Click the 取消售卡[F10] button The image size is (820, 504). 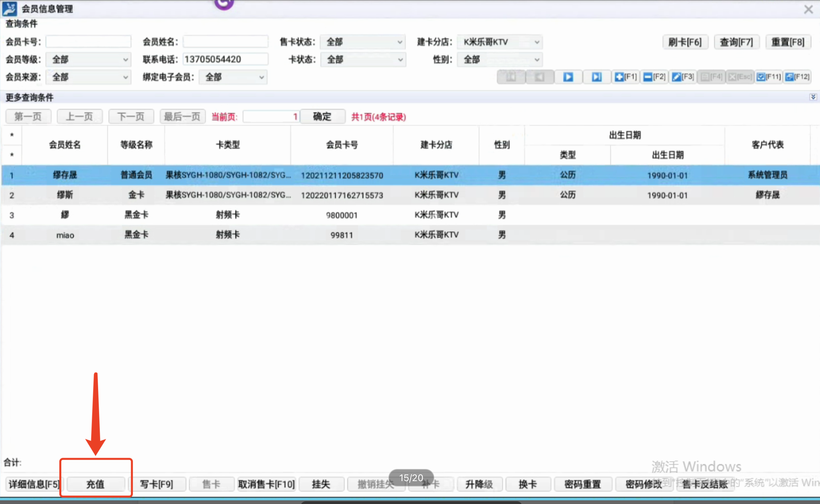[x=266, y=484]
